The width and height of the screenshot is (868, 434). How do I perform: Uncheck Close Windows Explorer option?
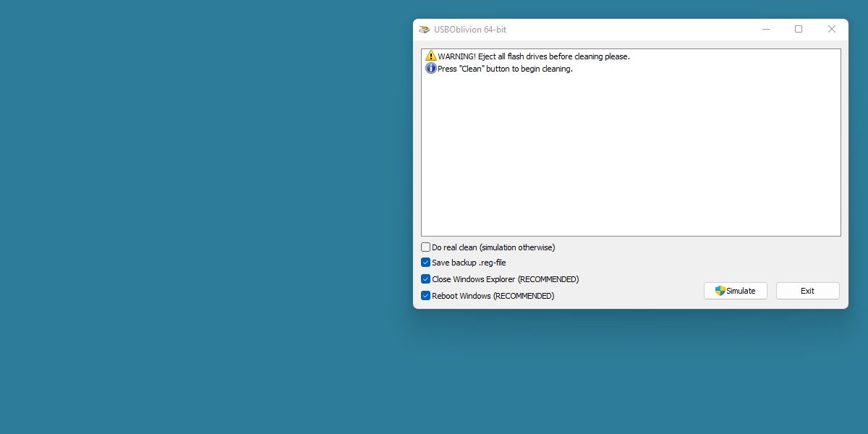(x=426, y=279)
